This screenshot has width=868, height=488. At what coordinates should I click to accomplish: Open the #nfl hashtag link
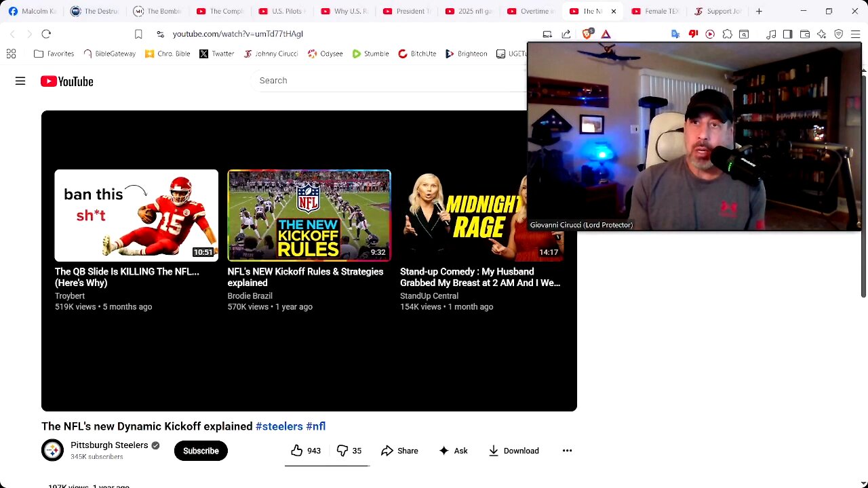pyautogui.click(x=315, y=426)
